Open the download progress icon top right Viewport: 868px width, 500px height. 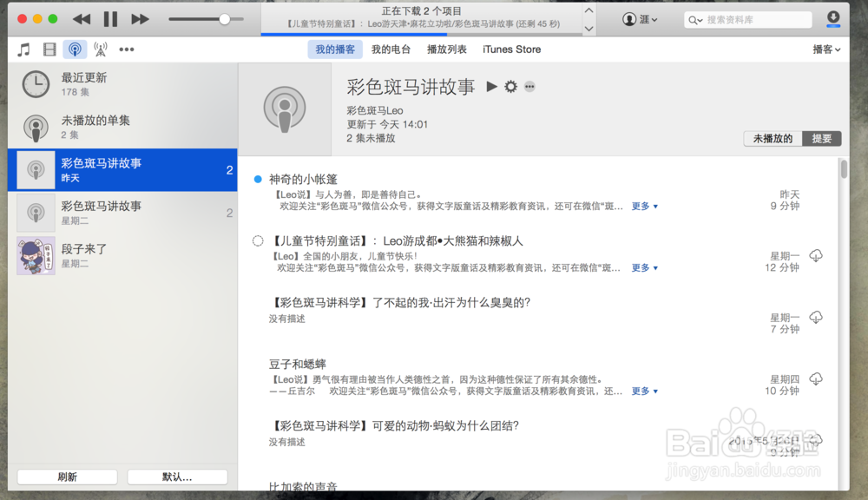pyautogui.click(x=834, y=18)
